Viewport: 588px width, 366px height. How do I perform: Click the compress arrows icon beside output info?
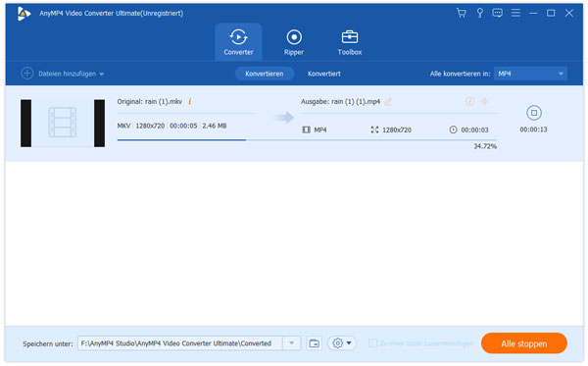(484, 101)
